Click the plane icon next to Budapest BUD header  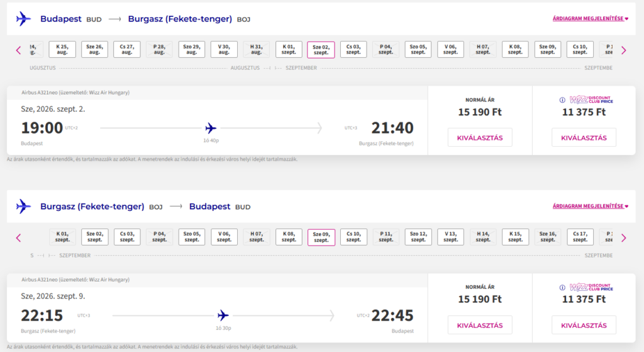(23, 19)
